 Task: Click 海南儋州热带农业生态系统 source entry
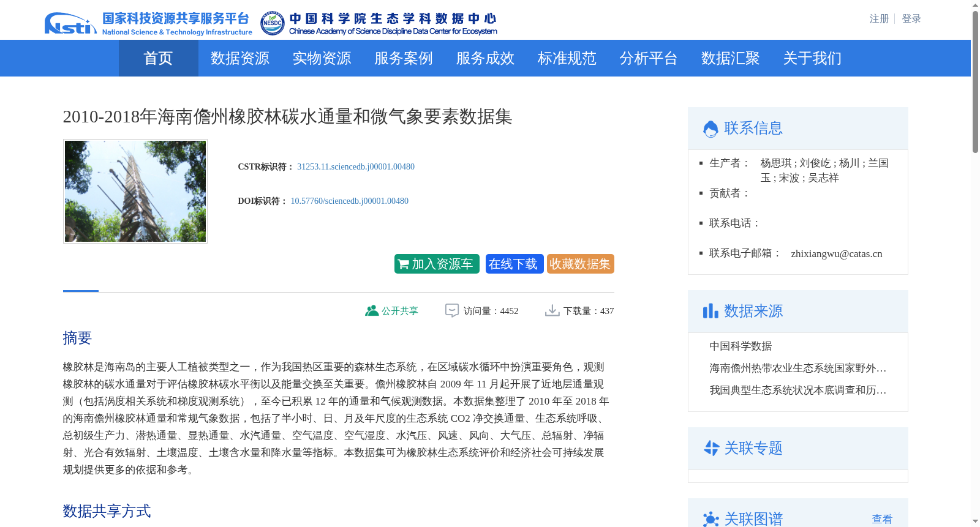click(x=798, y=368)
